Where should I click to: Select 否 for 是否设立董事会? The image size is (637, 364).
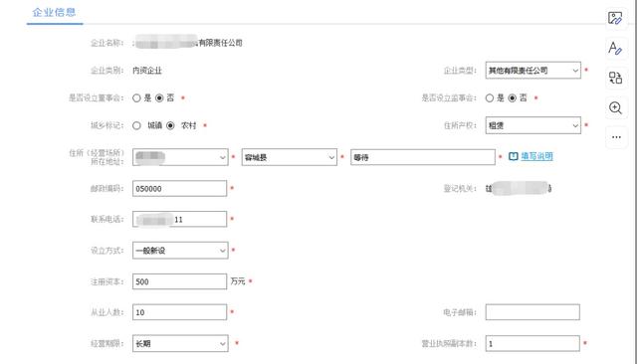point(159,98)
